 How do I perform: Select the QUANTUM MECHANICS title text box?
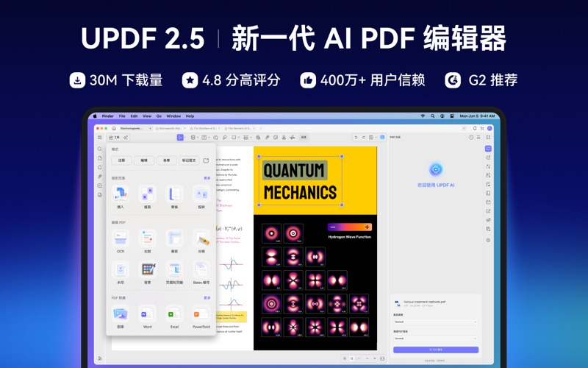(300, 180)
